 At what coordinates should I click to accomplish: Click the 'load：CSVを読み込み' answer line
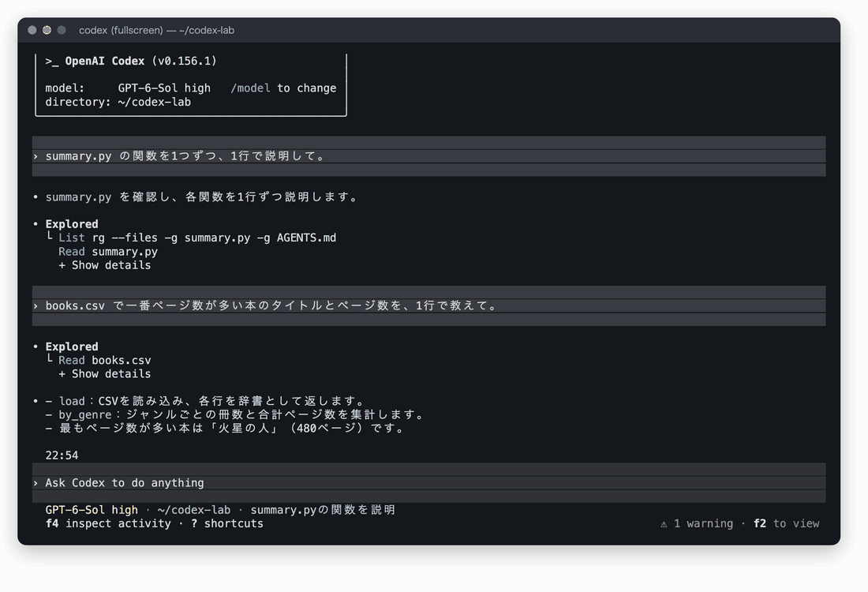[x=206, y=401]
